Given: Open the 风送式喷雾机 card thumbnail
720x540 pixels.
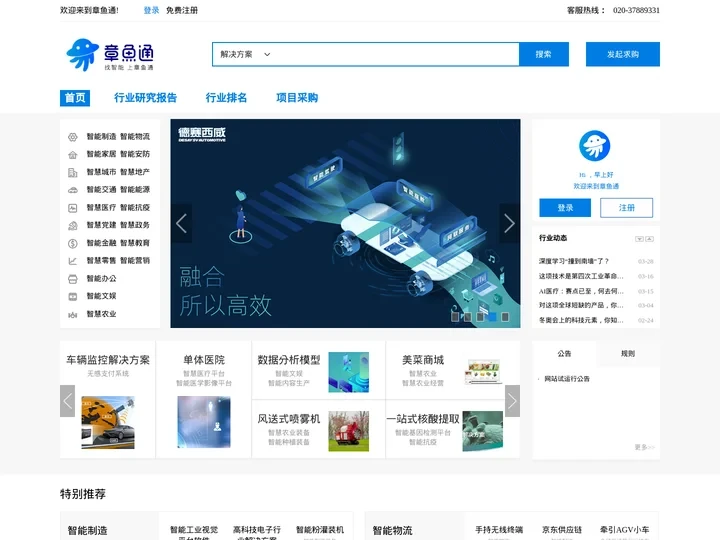Looking at the screenshot, I should coord(349,431).
